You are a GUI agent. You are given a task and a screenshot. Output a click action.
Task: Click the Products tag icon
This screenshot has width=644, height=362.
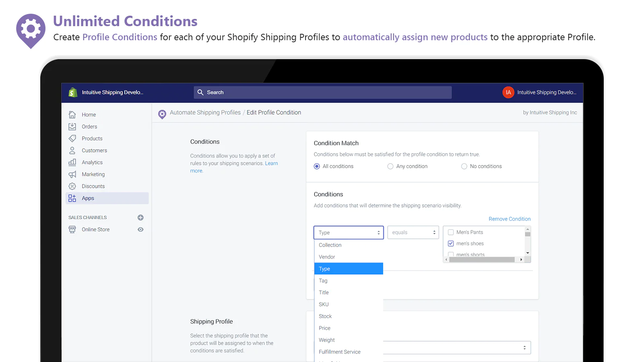pos(72,138)
